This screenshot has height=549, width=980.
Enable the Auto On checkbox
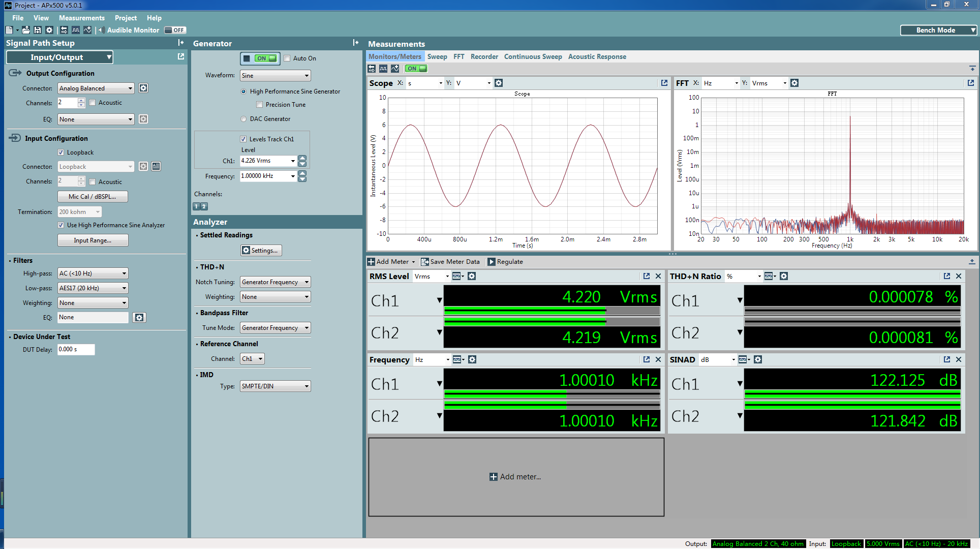coord(287,58)
